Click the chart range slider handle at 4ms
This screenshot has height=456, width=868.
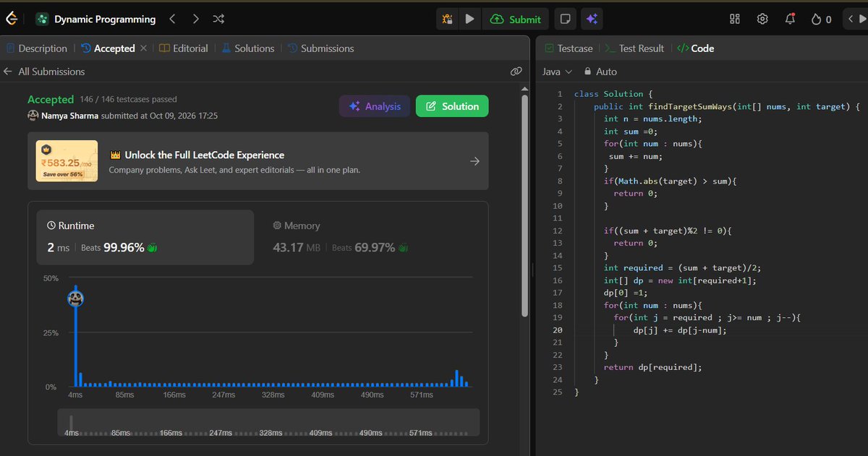71,422
